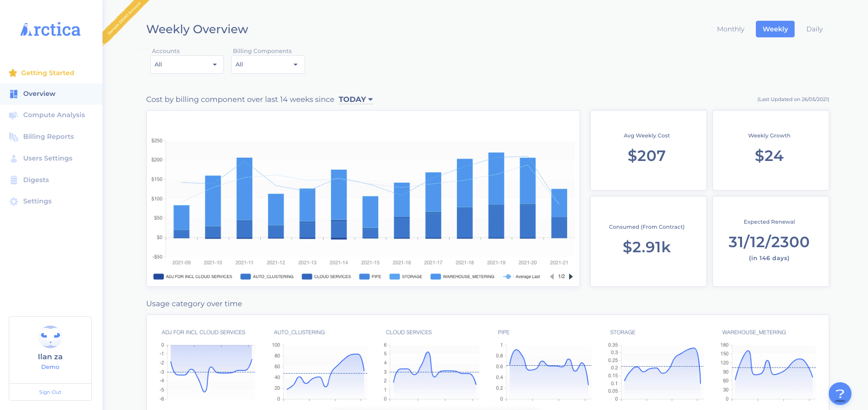Go to next legend page arrow
The height and width of the screenshot is (410, 868).
(571, 277)
